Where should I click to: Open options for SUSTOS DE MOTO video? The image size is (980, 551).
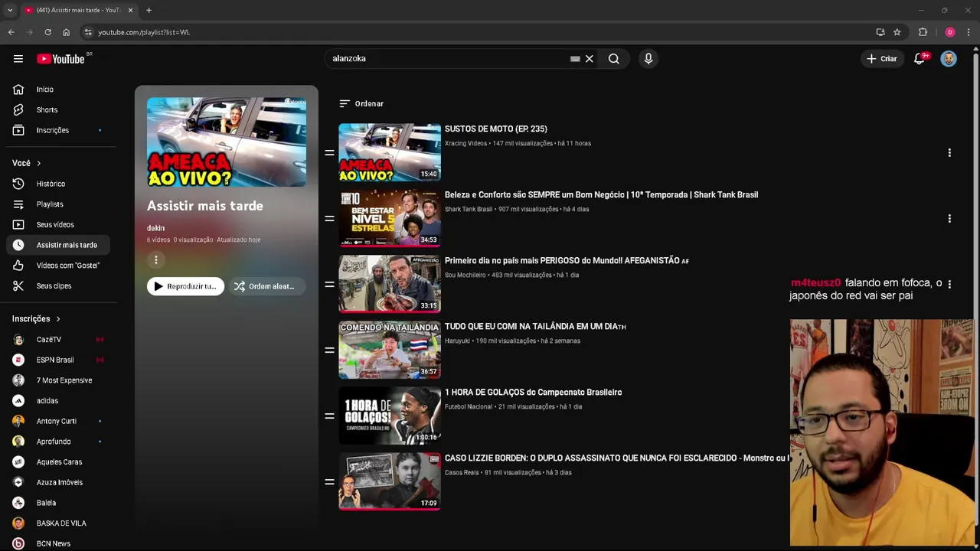pos(949,153)
